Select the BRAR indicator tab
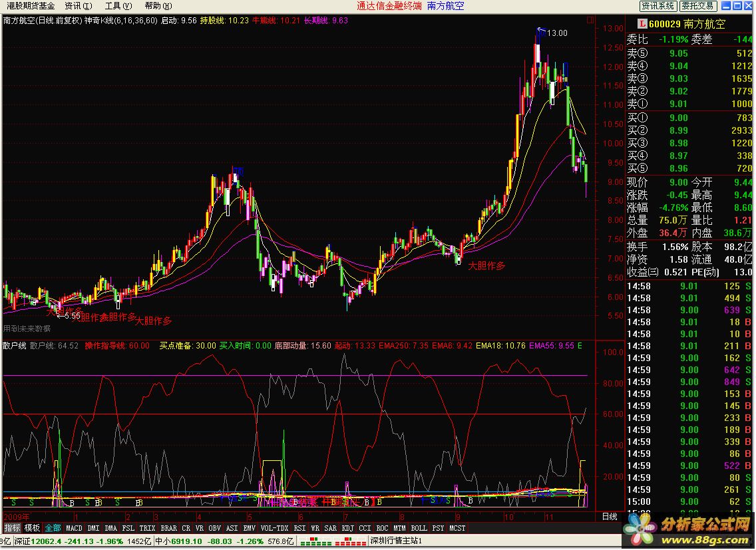The height and width of the screenshot is (550, 756). pos(169,528)
